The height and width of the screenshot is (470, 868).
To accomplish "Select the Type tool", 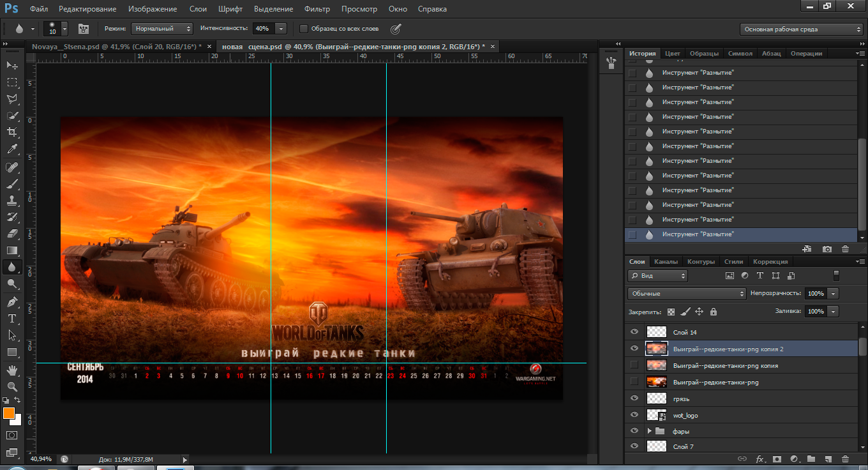I will tap(12, 318).
